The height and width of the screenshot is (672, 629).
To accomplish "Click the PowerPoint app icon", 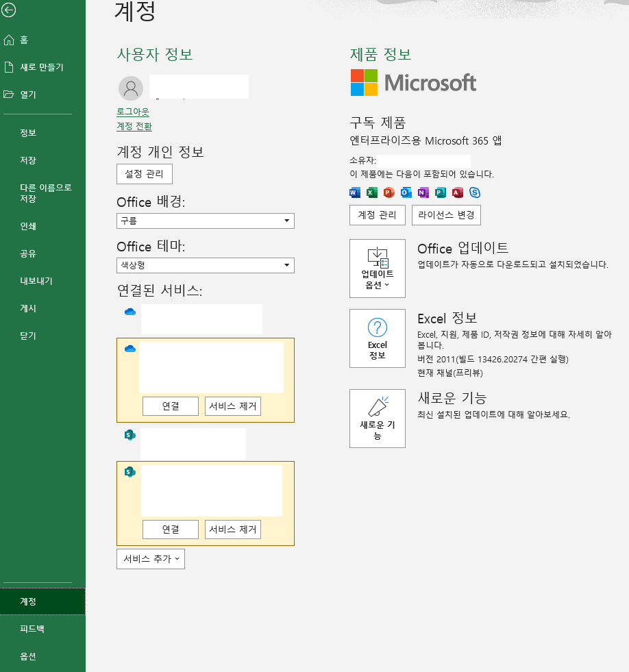I will pyautogui.click(x=389, y=193).
